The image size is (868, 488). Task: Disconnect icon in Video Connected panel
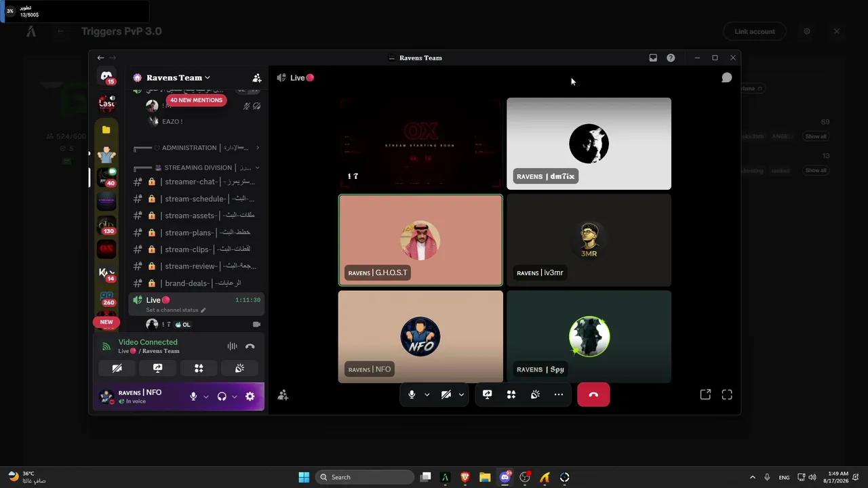[x=250, y=346]
